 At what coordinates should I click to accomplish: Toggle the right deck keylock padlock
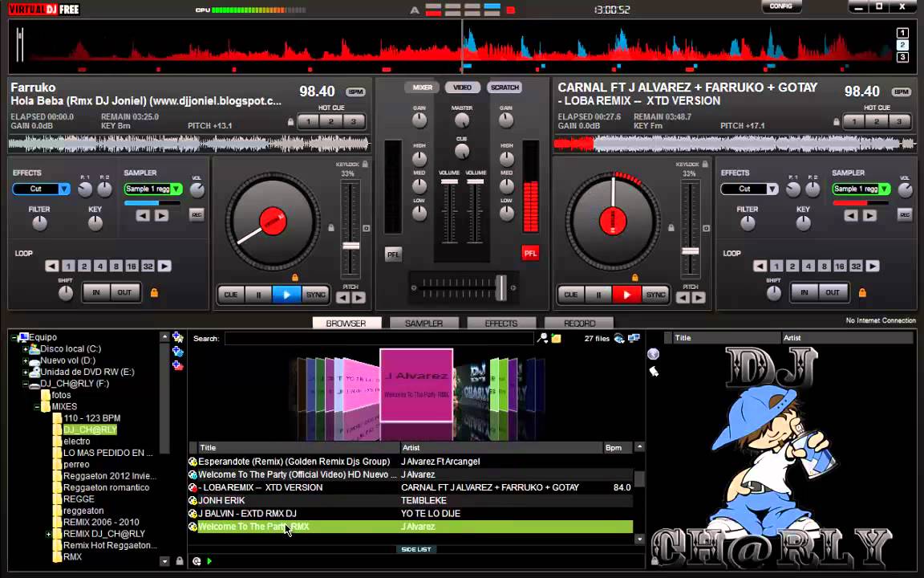point(705,164)
